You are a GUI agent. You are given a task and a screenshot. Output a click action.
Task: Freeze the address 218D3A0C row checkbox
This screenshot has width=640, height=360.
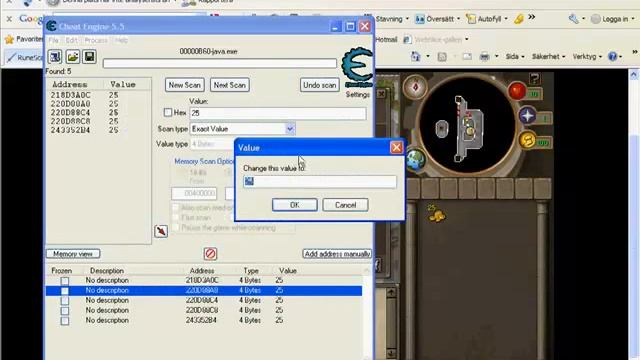64,281
